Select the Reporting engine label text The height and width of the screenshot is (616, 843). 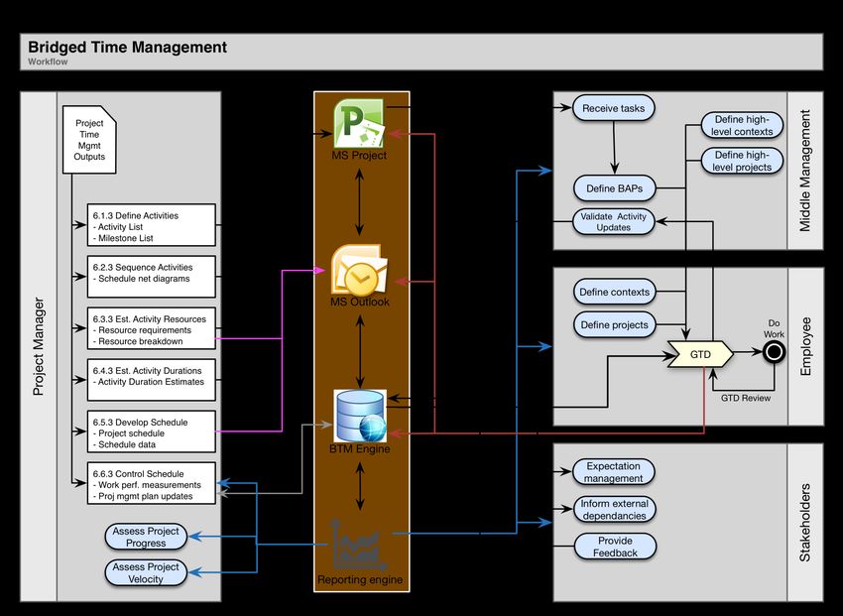pos(360,579)
